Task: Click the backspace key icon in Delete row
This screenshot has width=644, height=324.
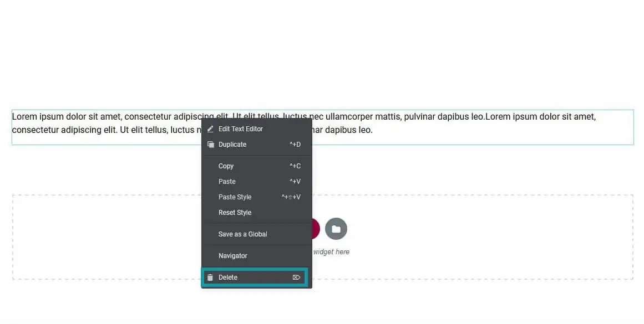Action: [296, 277]
